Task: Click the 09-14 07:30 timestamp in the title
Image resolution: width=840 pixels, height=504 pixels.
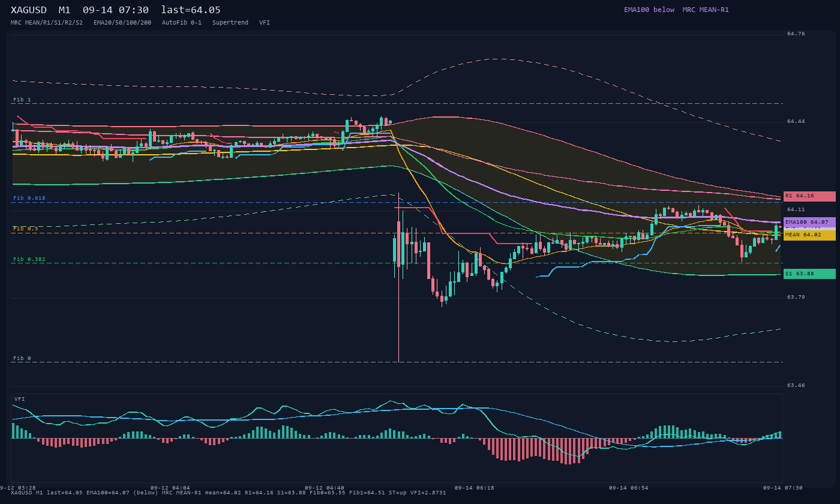Action: tap(116, 10)
